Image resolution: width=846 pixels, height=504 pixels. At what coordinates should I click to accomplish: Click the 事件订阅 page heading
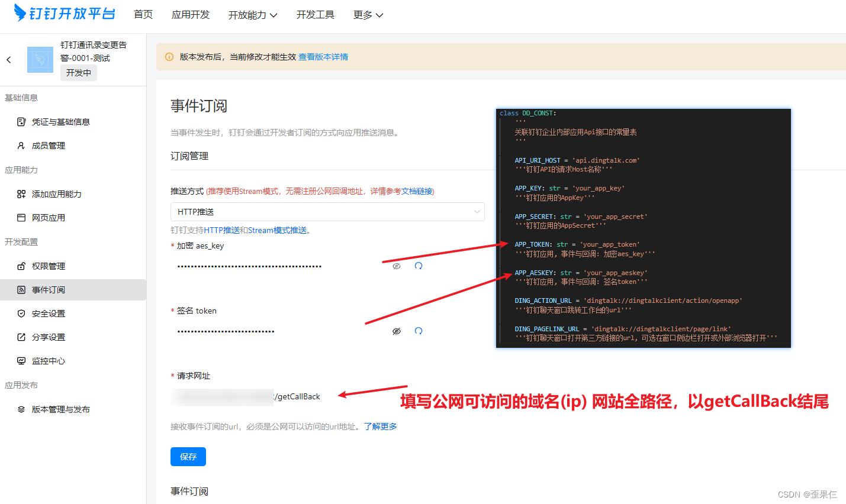pos(199,106)
